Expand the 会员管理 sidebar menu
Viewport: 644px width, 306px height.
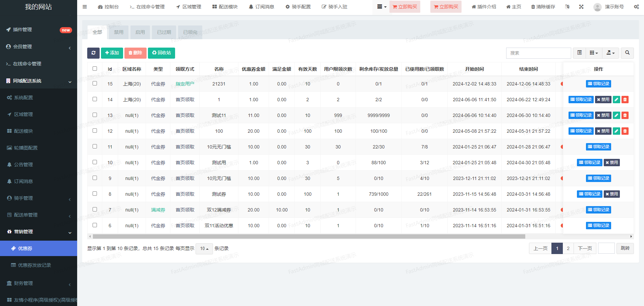[39, 47]
